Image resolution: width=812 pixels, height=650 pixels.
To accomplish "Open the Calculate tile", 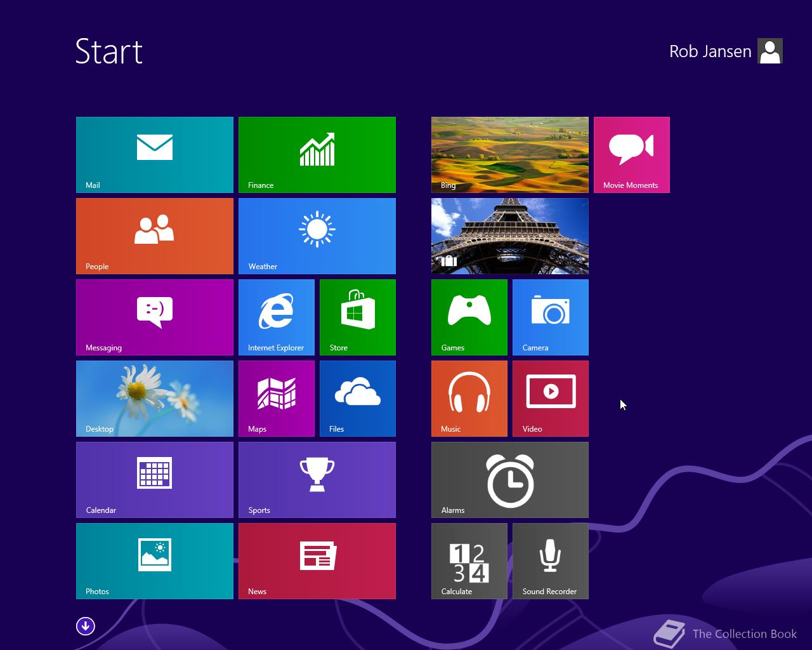I will click(x=469, y=561).
